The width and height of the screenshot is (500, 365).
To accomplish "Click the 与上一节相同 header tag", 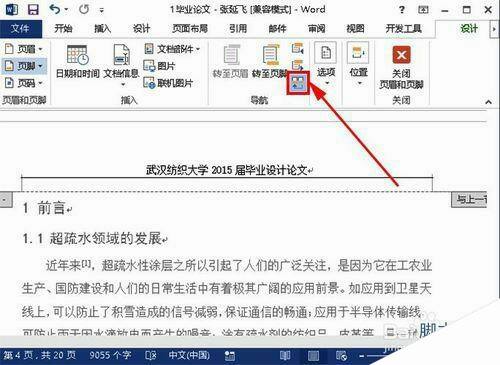I will [470, 200].
